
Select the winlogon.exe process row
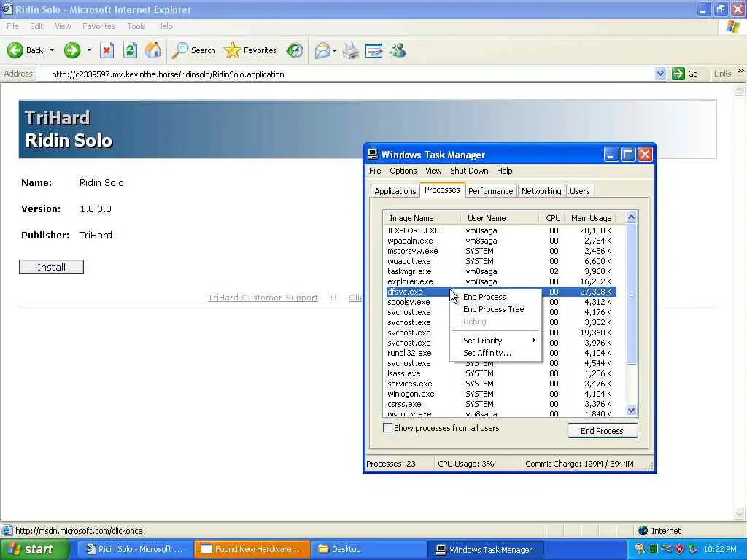coord(500,394)
